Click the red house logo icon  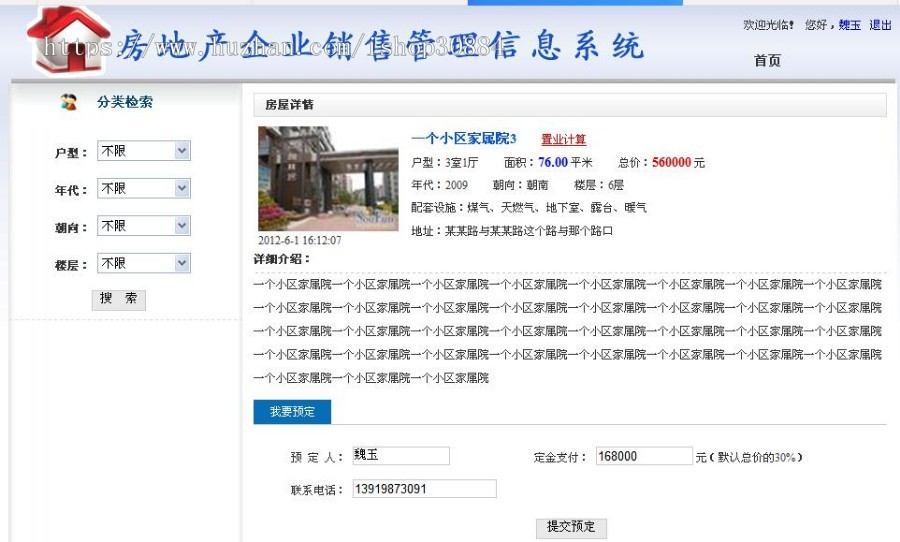click(68, 40)
